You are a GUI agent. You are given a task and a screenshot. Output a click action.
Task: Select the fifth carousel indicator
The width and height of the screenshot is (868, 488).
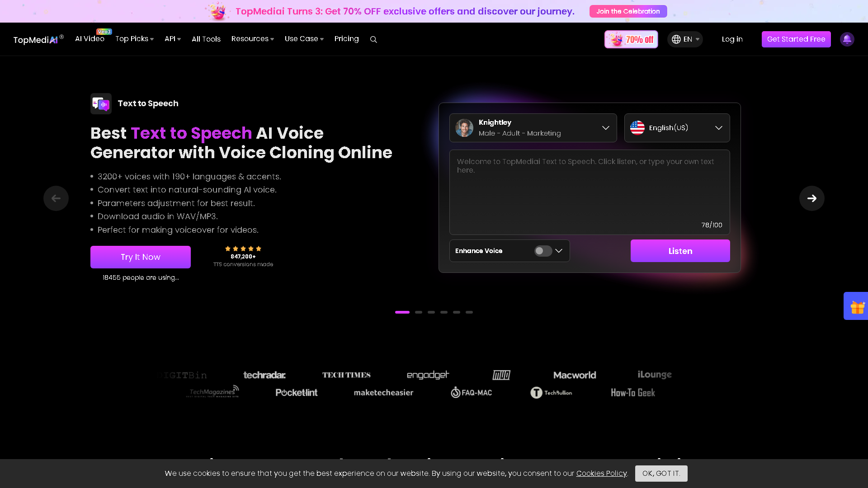(457, 312)
